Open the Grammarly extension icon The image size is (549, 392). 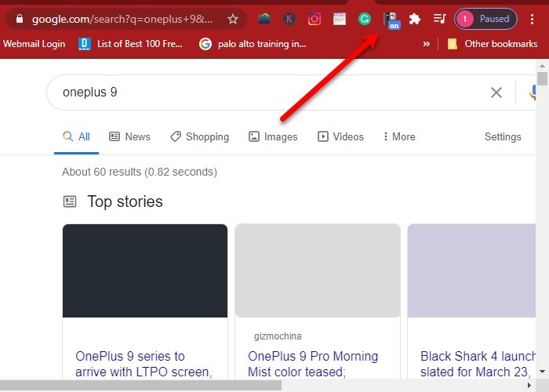[x=365, y=19]
